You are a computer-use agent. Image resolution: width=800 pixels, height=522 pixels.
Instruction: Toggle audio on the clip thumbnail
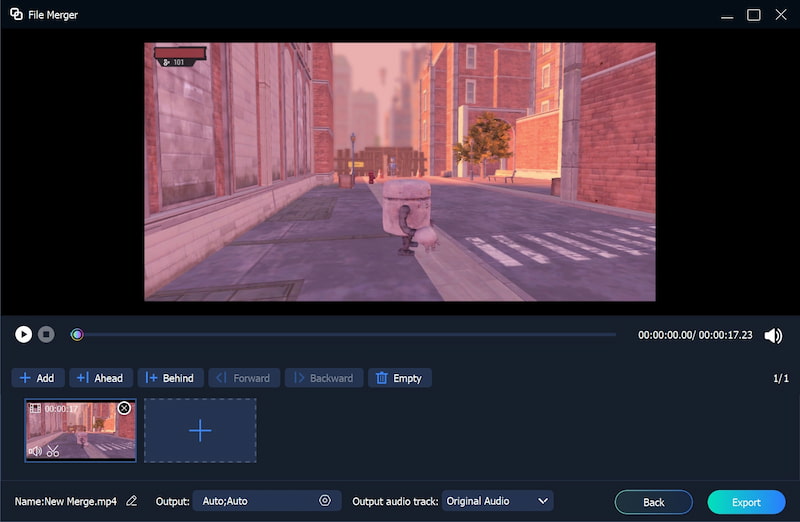(x=35, y=451)
